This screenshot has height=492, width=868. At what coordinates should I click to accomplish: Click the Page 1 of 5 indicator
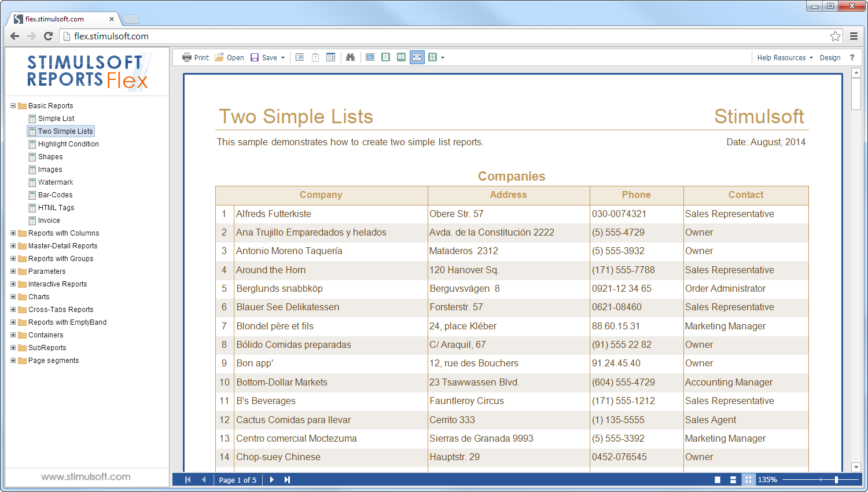237,480
